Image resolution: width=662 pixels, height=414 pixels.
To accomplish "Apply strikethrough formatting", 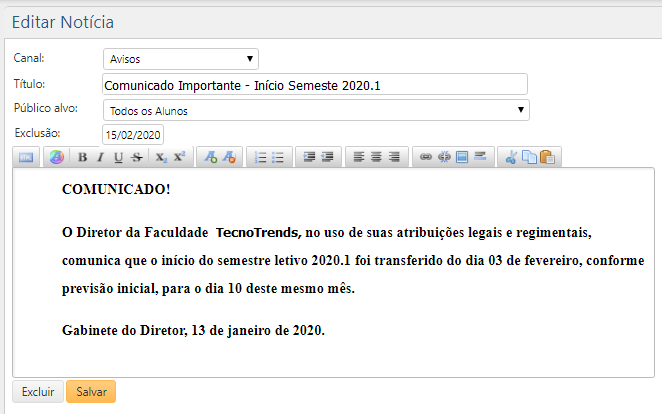I will (136, 157).
